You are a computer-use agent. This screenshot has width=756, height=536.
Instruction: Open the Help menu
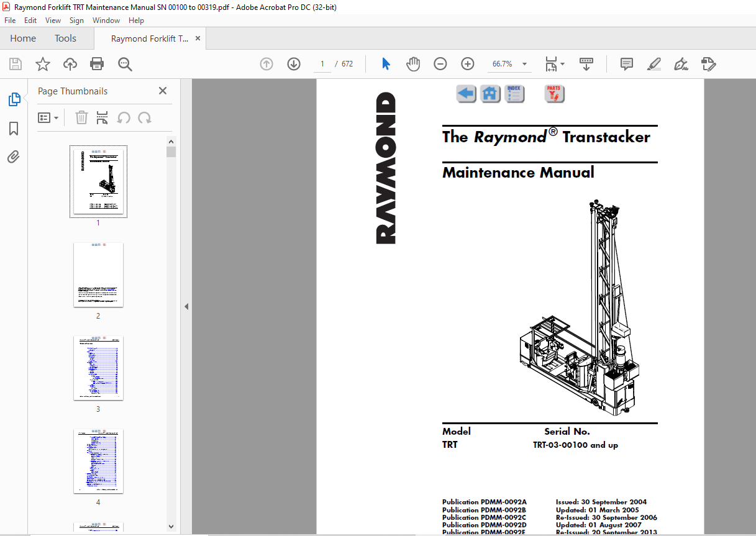tap(136, 20)
